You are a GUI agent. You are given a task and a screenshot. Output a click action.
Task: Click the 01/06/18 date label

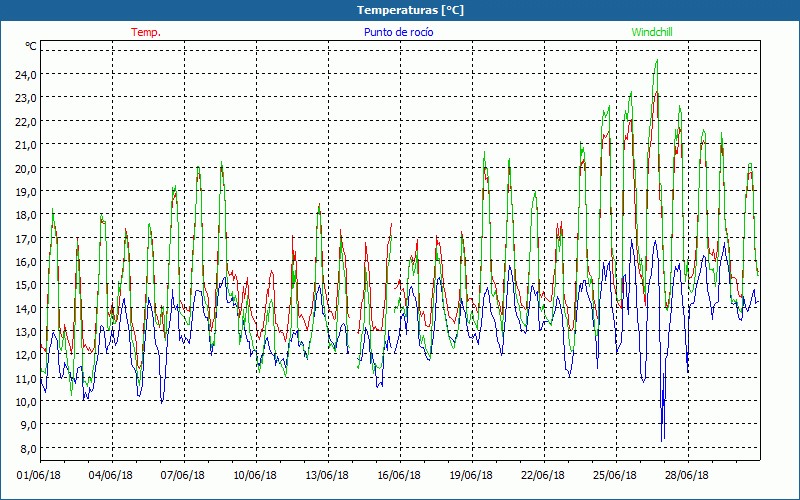39,475
